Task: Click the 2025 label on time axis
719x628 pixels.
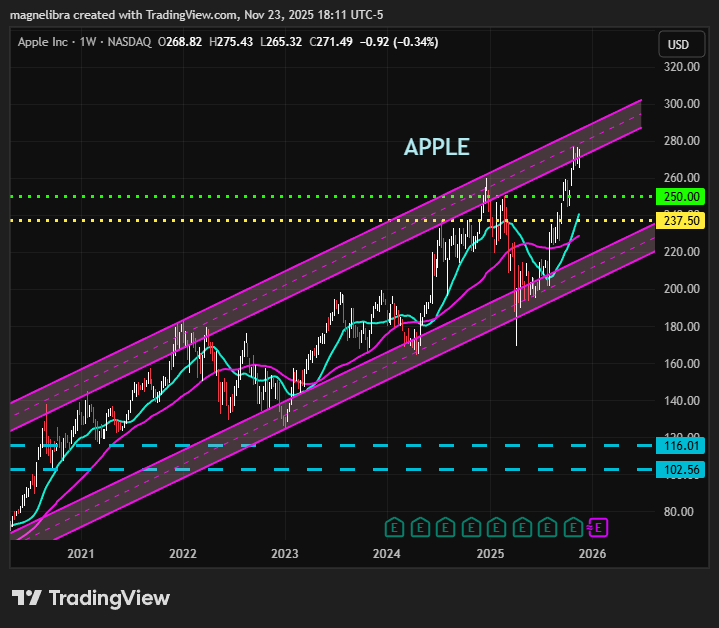Action: coord(490,554)
